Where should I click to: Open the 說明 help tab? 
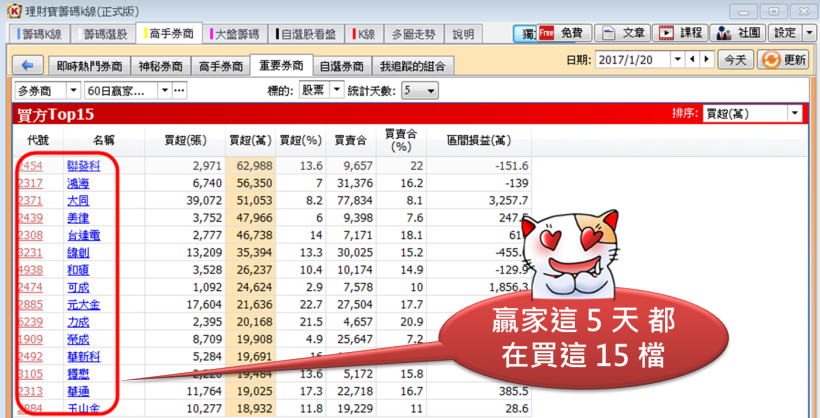pos(463,34)
